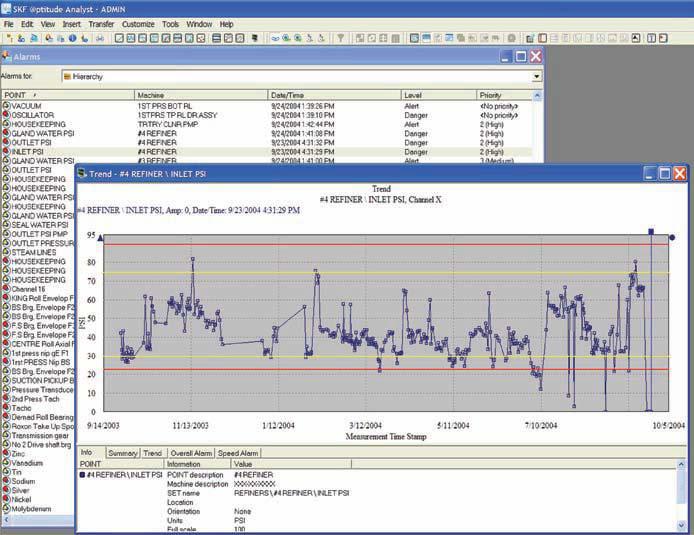Image resolution: width=694 pixels, height=535 pixels.
Task: Click the blue information circle toolbar icon
Action: point(72,38)
